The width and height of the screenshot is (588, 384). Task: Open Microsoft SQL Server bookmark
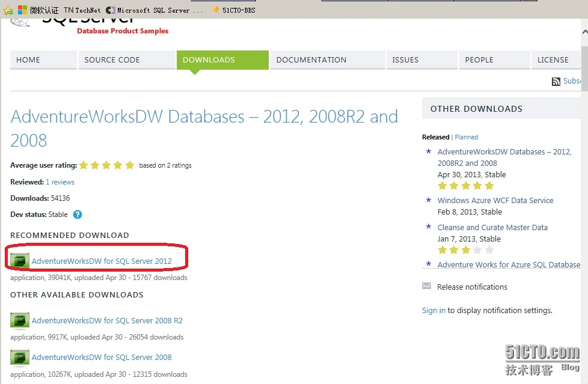[x=154, y=10]
